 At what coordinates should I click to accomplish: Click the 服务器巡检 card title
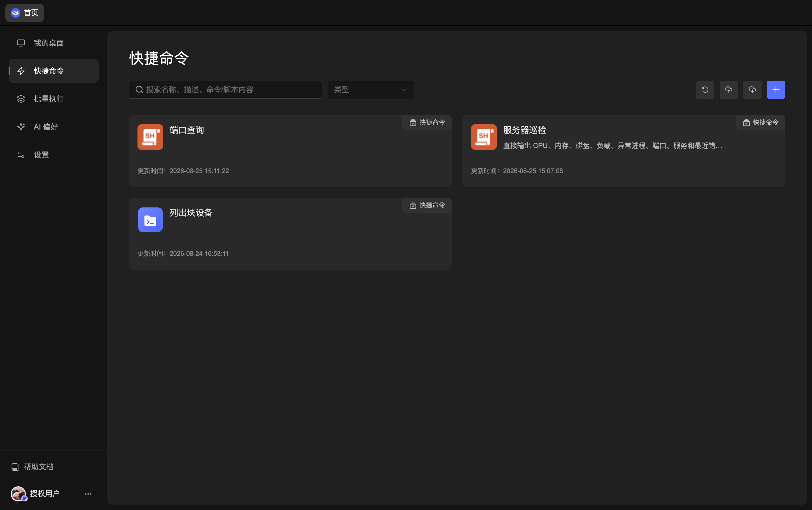(524, 130)
